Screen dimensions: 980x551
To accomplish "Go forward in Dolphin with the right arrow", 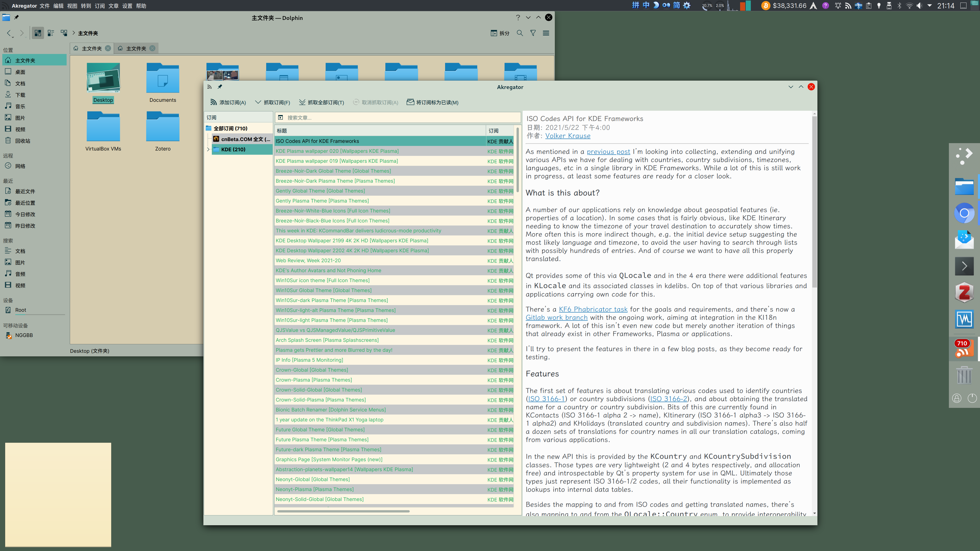I will (22, 33).
